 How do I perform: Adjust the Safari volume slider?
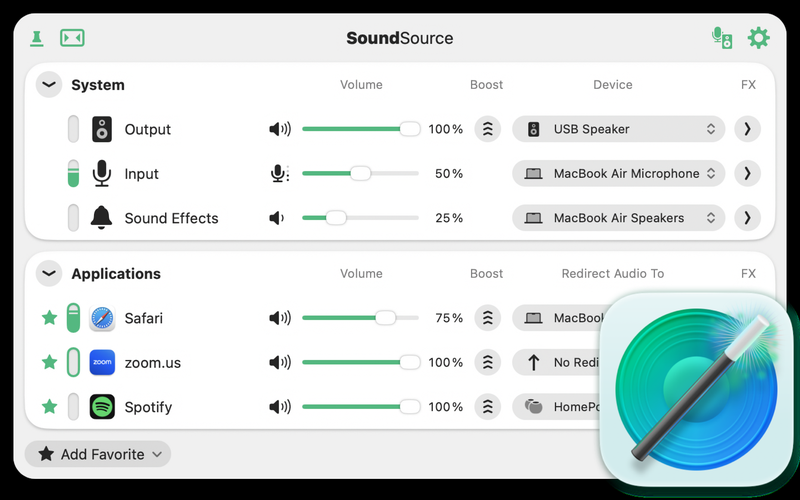[x=361, y=318]
